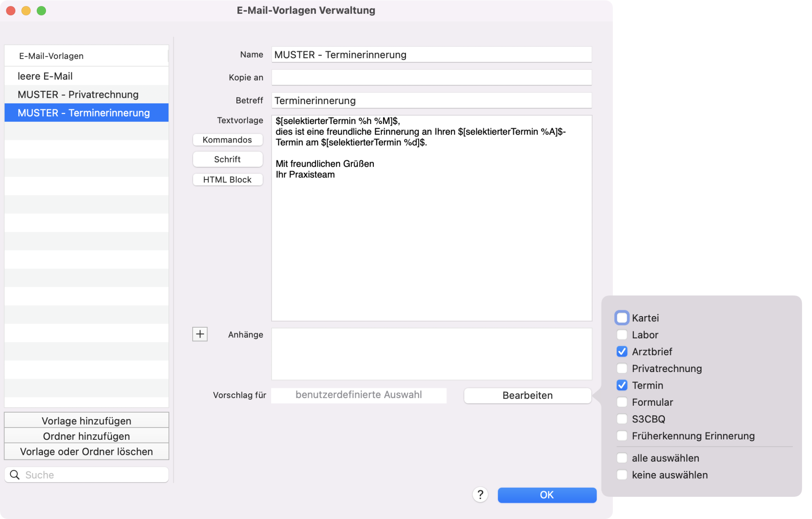The height and width of the screenshot is (519, 812).
Task: Focus the Betreff field
Action: click(431, 101)
